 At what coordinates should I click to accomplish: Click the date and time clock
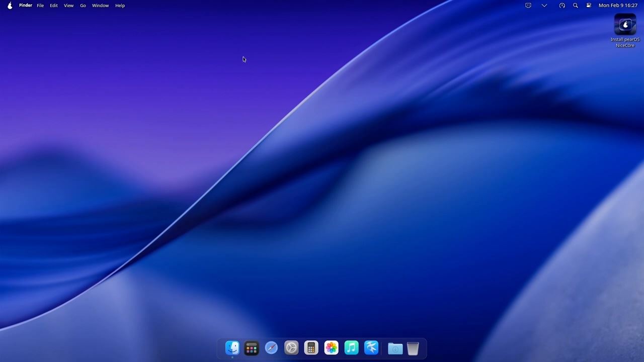click(618, 6)
